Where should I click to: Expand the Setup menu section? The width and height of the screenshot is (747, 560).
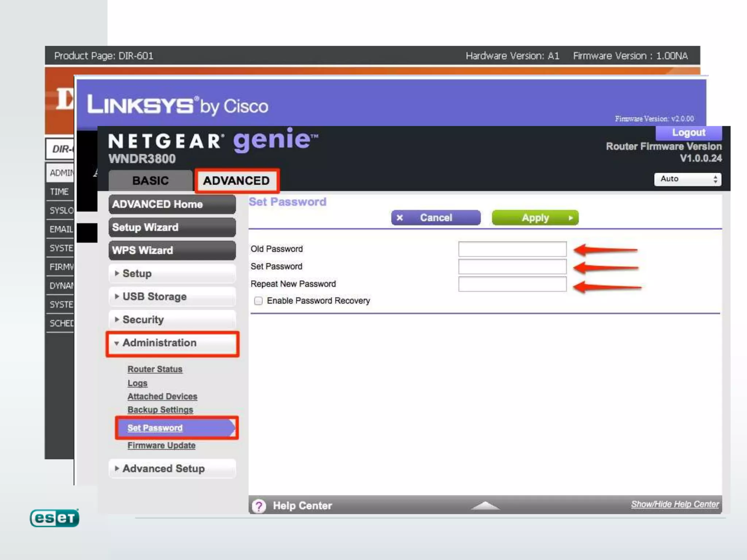coord(172,273)
